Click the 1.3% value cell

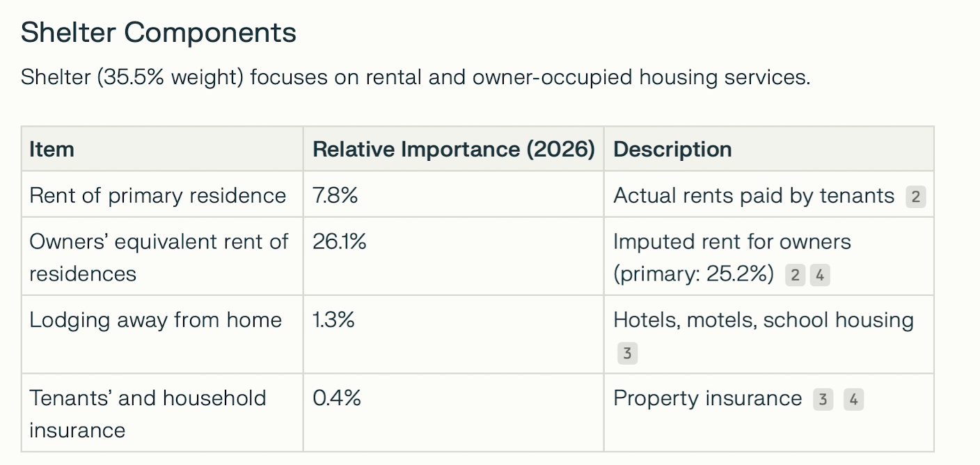(333, 320)
